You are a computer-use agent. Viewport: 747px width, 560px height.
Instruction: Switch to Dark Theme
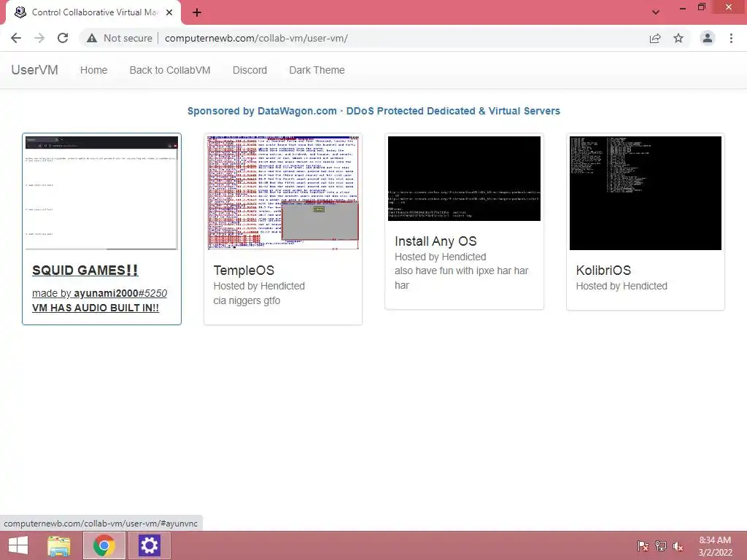click(x=317, y=70)
